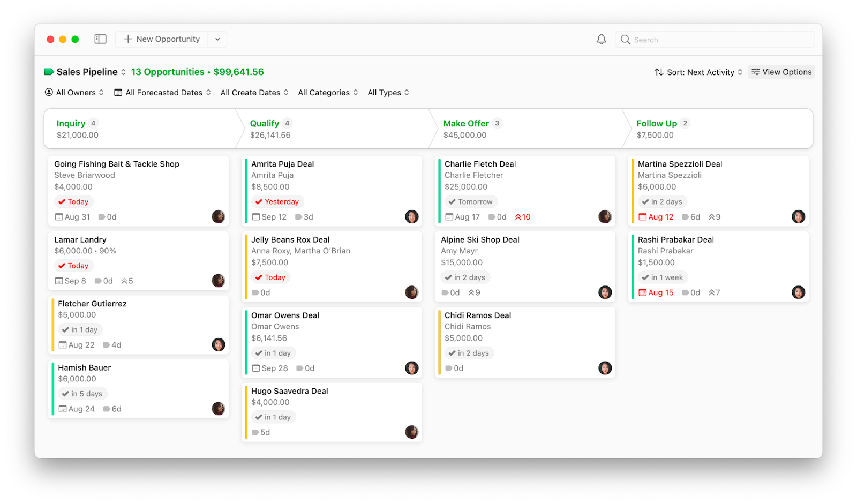
Task: Click priority 5 icon on Lamar Landry
Action: 124,281
